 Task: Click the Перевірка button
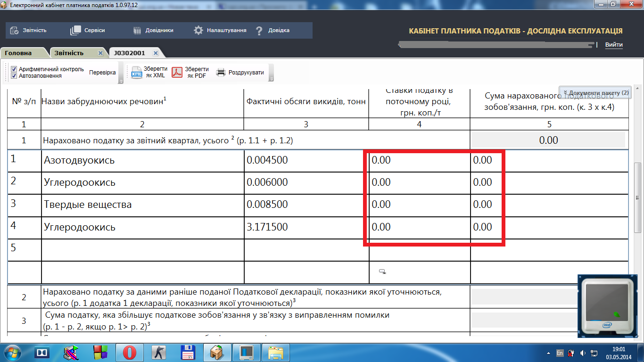click(x=102, y=73)
